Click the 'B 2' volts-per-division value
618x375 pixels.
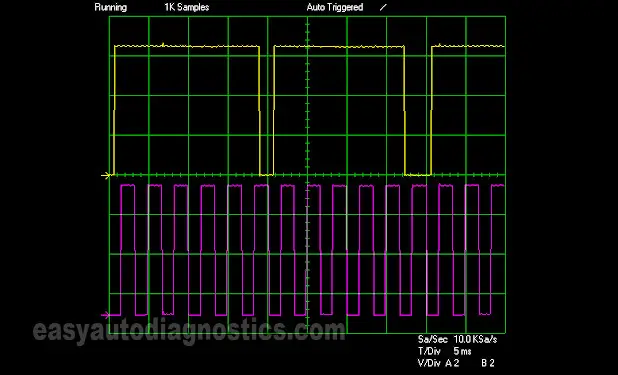[488, 363]
